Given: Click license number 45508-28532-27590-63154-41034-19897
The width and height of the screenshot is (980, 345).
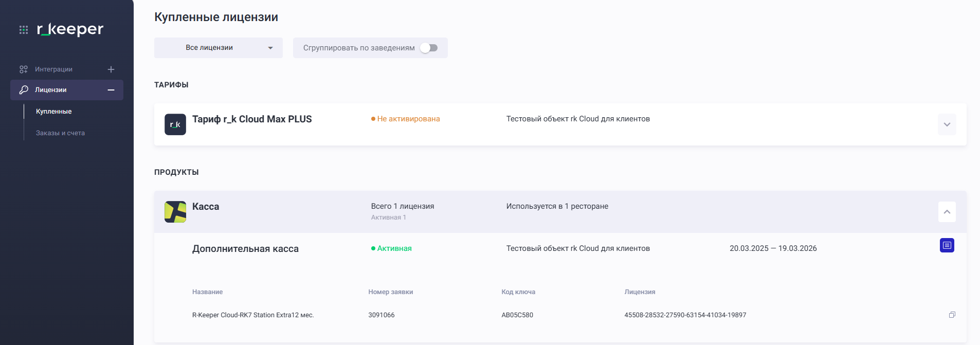Looking at the screenshot, I should [x=685, y=315].
